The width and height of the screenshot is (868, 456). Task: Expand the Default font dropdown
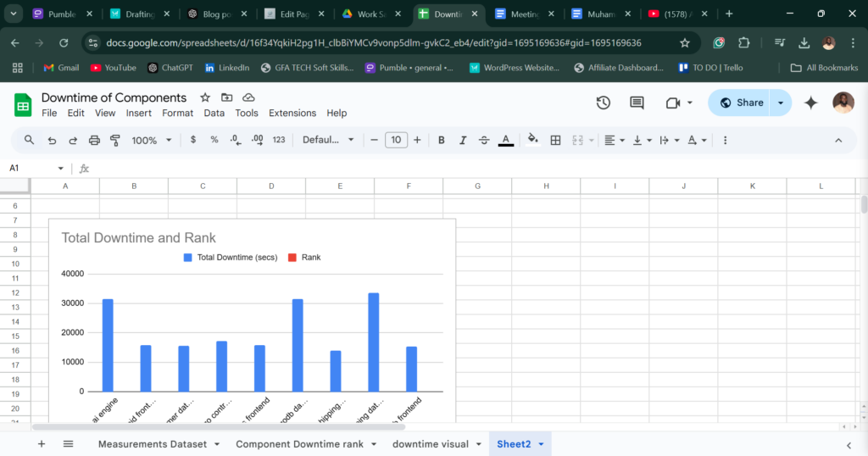(328, 140)
